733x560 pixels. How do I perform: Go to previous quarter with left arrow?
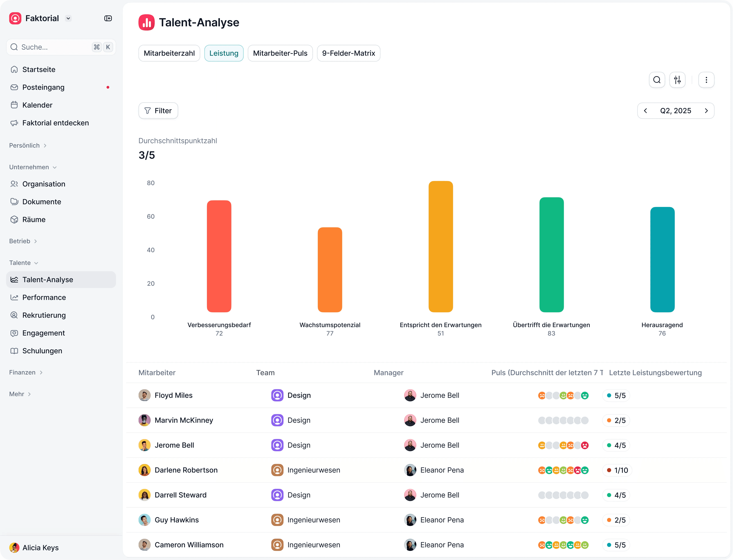pyautogui.click(x=645, y=111)
